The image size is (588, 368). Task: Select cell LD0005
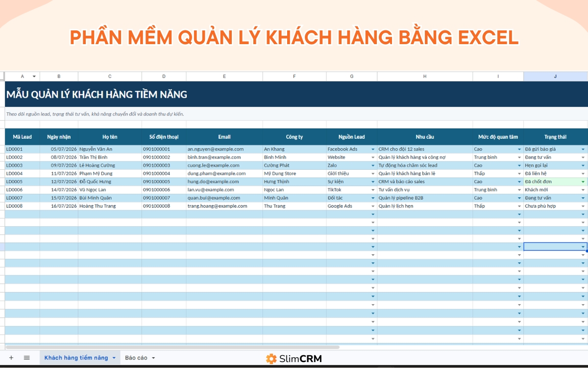point(23,182)
